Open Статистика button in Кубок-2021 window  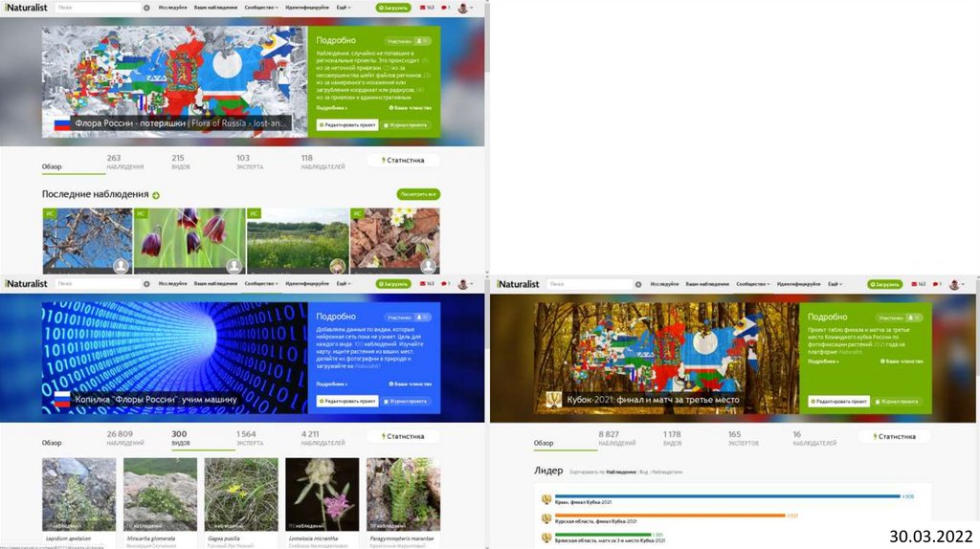895,436
